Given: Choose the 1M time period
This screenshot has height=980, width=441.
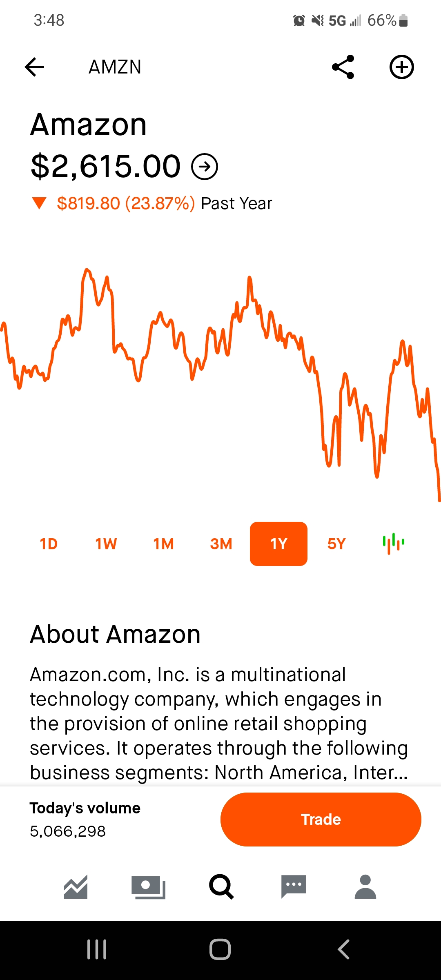Looking at the screenshot, I should point(164,544).
